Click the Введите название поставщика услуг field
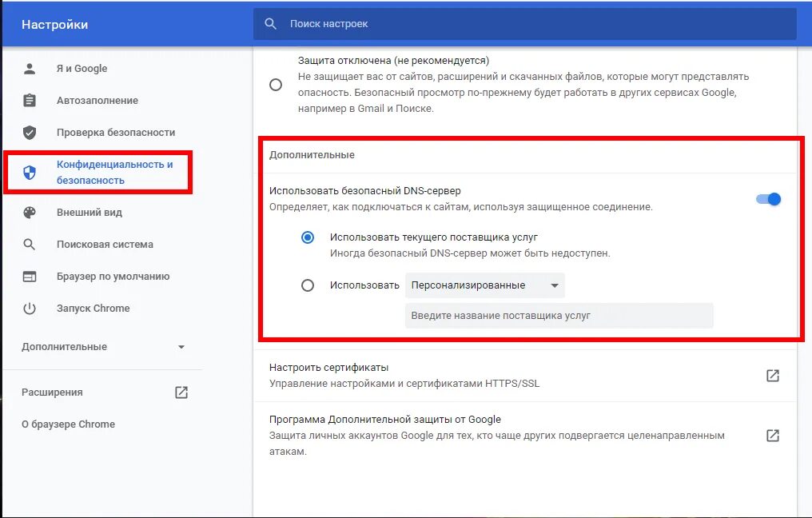Screen dimensions: 812x518 tap(559, 316)
